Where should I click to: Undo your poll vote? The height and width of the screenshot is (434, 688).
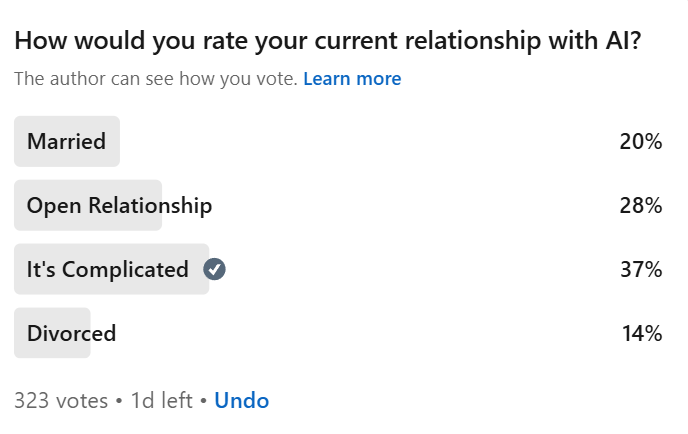242,401
